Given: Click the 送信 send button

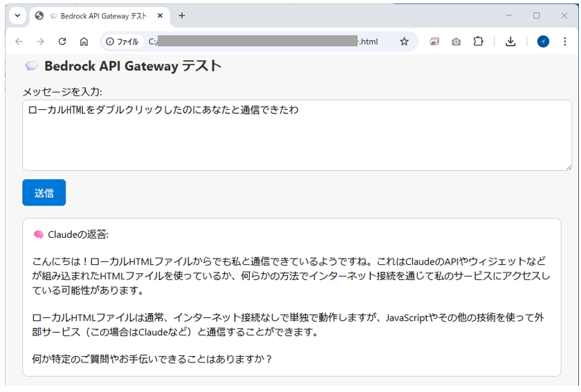Looking at the screenshot, I should point(44,193).
